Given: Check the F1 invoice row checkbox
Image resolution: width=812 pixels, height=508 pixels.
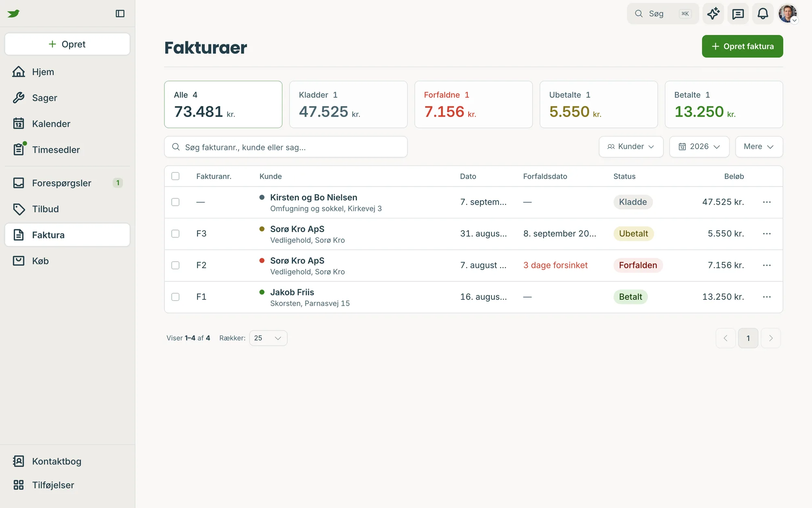Looking at the screenshot, I should [175, 297].
